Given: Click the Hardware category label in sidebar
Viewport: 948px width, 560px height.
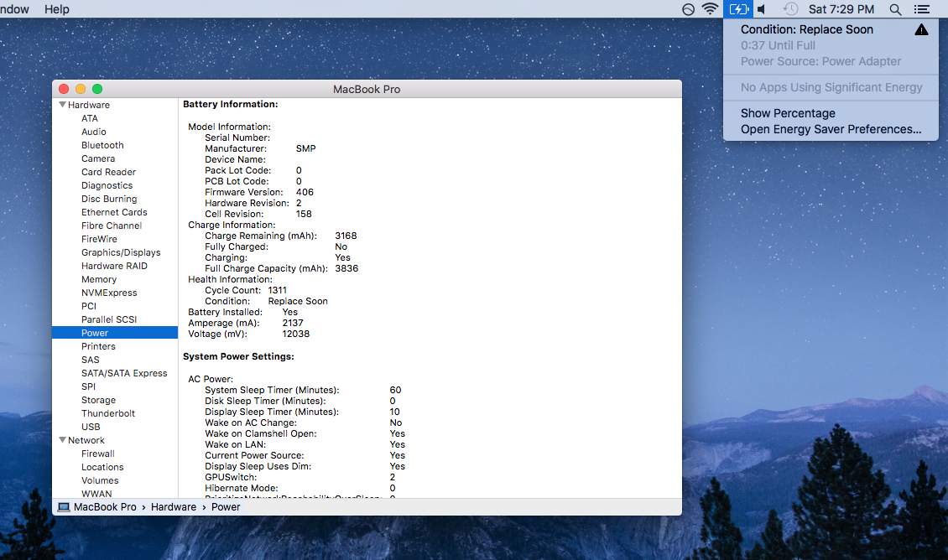Looking at the screenshot, I should tap(89, 105).
